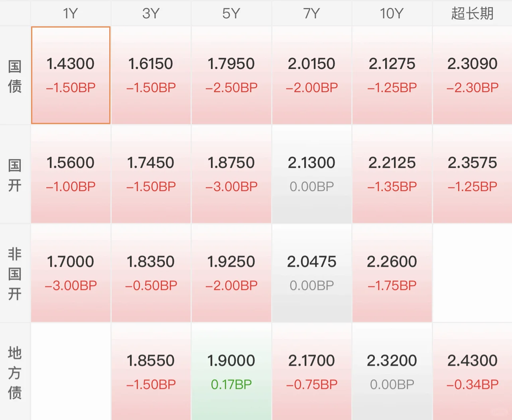Select the 地方债 row label

15,373
